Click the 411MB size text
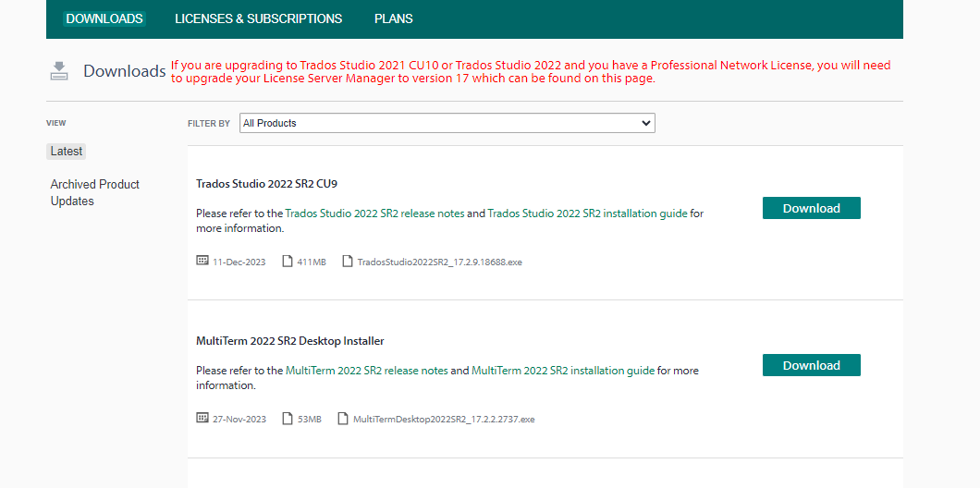980x488 pixels. click(312, 262)
